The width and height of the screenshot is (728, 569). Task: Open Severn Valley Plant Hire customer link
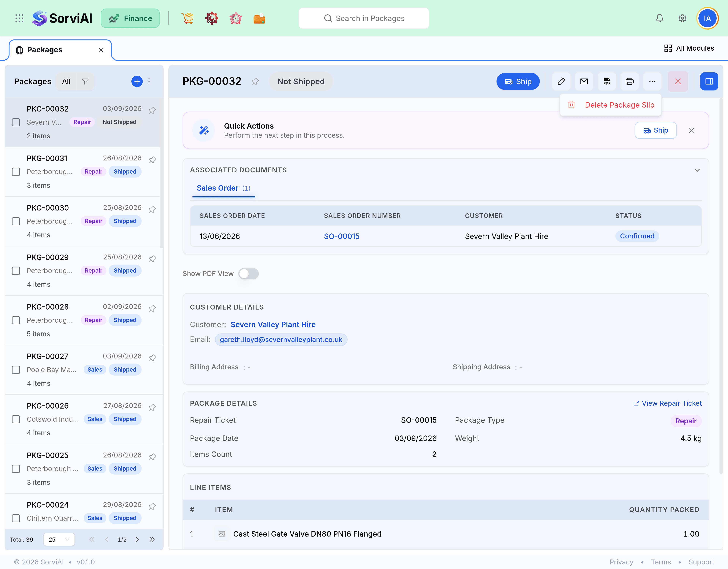273,325
